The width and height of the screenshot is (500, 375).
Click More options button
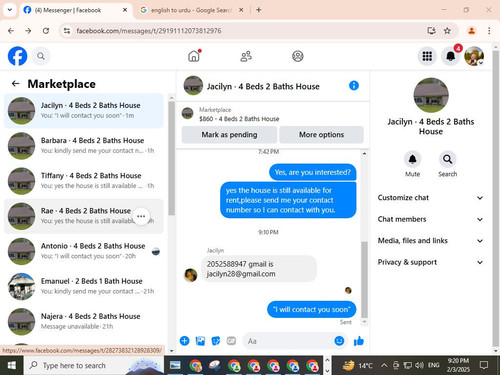tap(321, 135)
